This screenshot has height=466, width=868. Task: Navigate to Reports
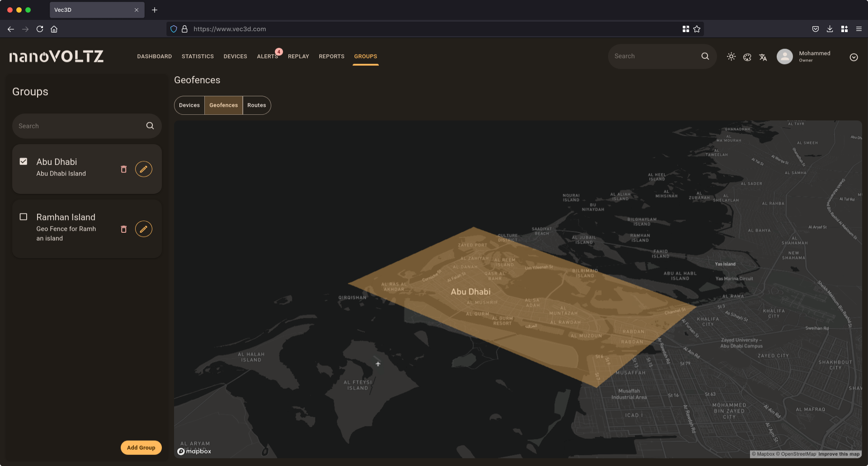click(x=331, y=56)
